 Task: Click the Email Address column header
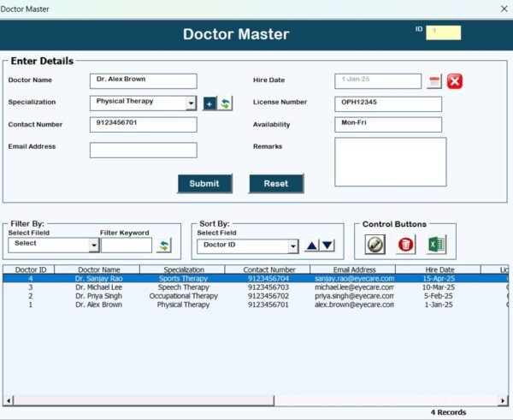pyautogui.click(x=352, y=269)
